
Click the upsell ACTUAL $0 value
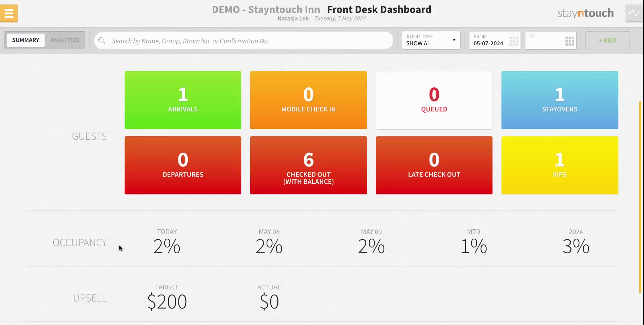pyautogui.click(x=269, y=301)
